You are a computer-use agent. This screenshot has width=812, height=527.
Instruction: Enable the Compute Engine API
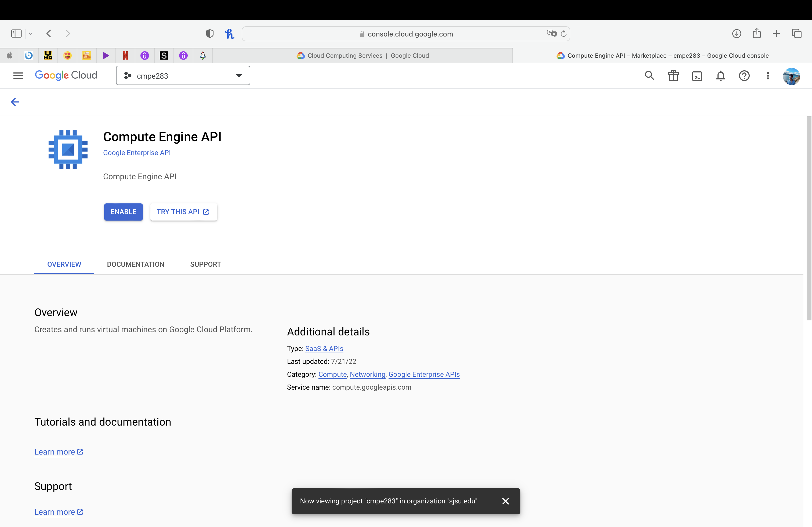(x=123, y=212)
